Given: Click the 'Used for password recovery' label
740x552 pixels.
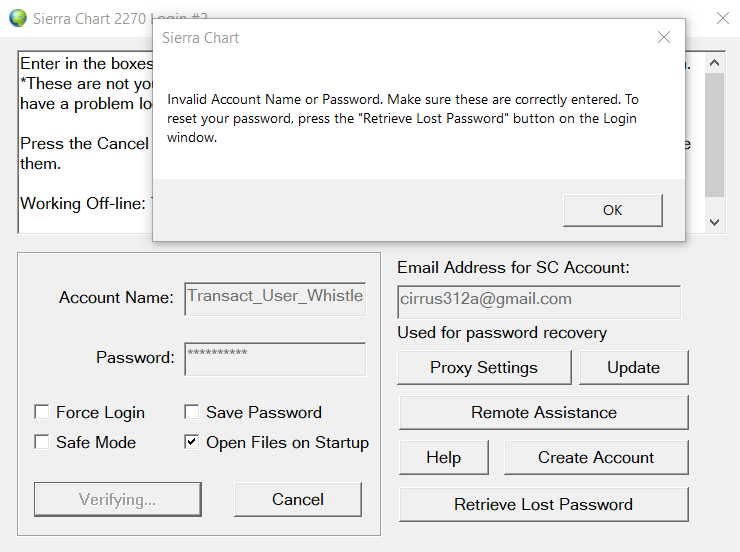Looking at the screenshot, I should point(502,333).
